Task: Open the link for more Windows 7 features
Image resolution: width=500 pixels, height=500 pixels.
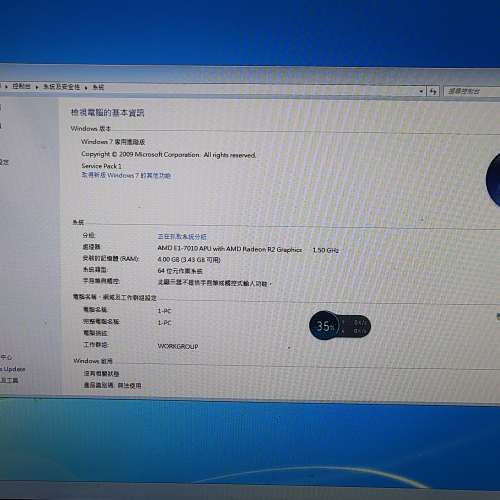Action: (x=126, y=175)
